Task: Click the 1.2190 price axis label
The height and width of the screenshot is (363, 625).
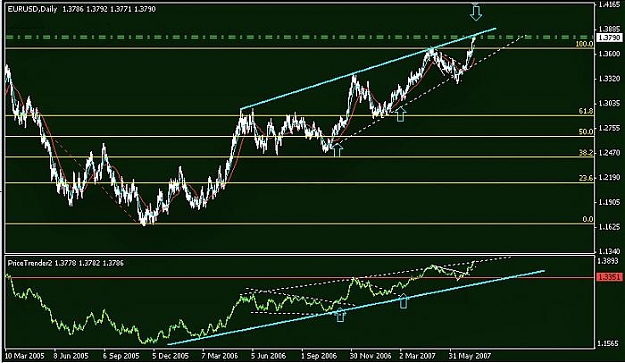Action: (x=609, y=177)
